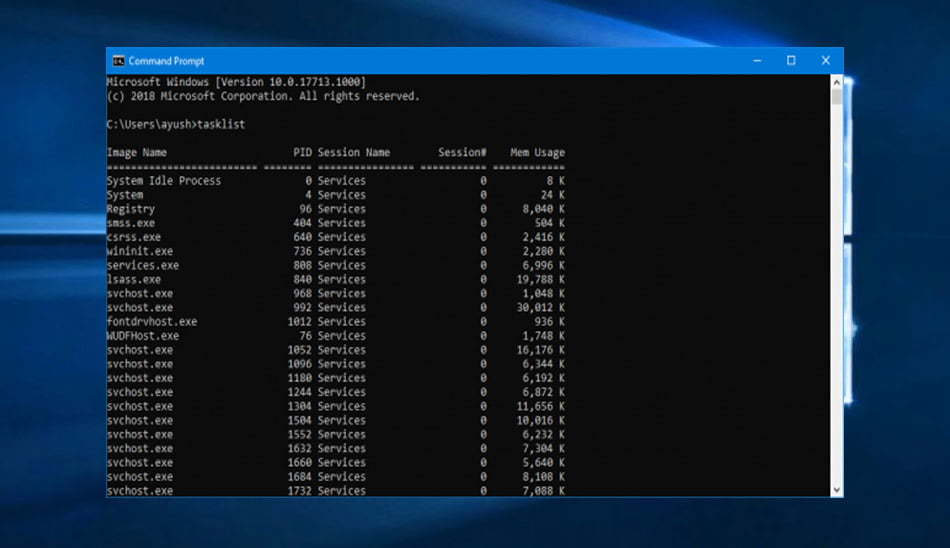Click the csrss.exe process name
The height and width of the screenshot is (548, 950).
point(134,237)
